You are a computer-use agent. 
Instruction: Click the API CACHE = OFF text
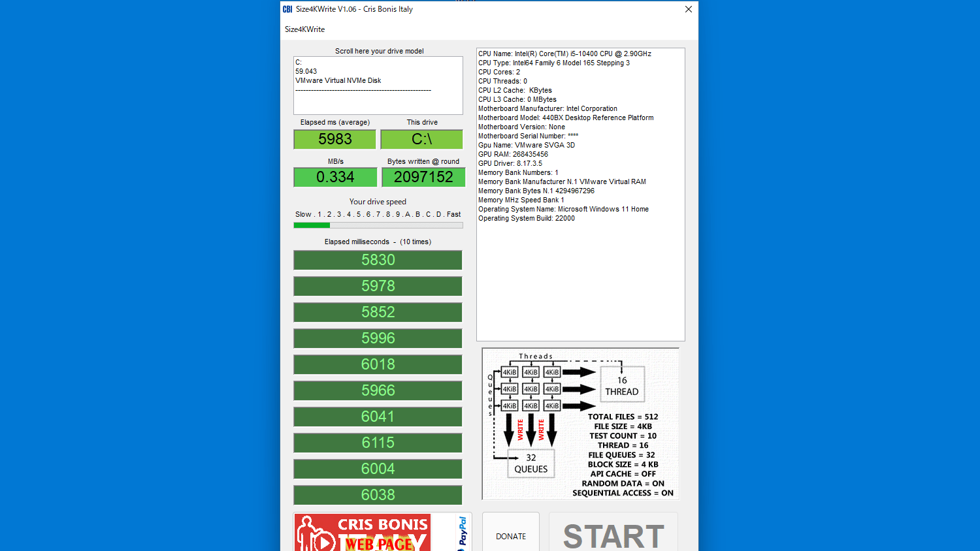click(623, 474)
